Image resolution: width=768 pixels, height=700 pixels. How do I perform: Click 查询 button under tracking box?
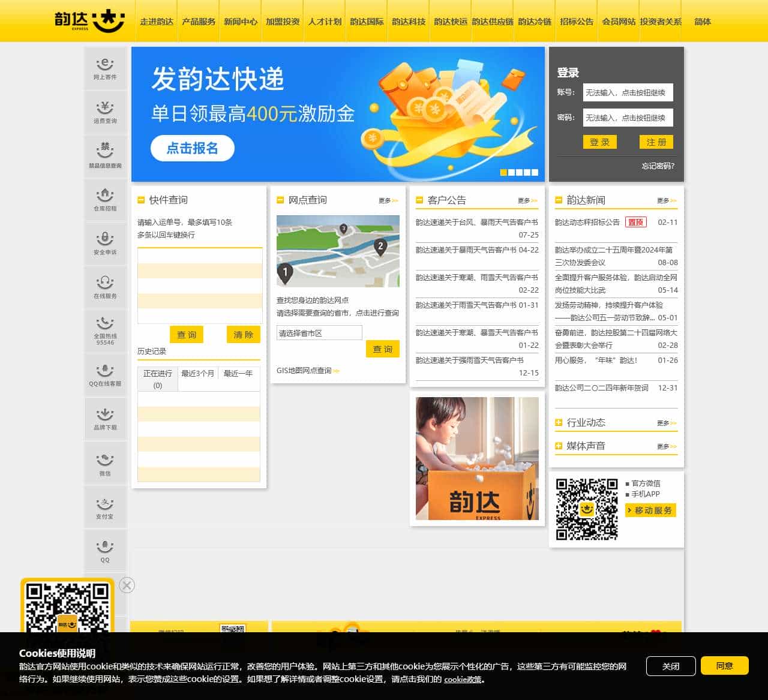[x=187, y=335]
